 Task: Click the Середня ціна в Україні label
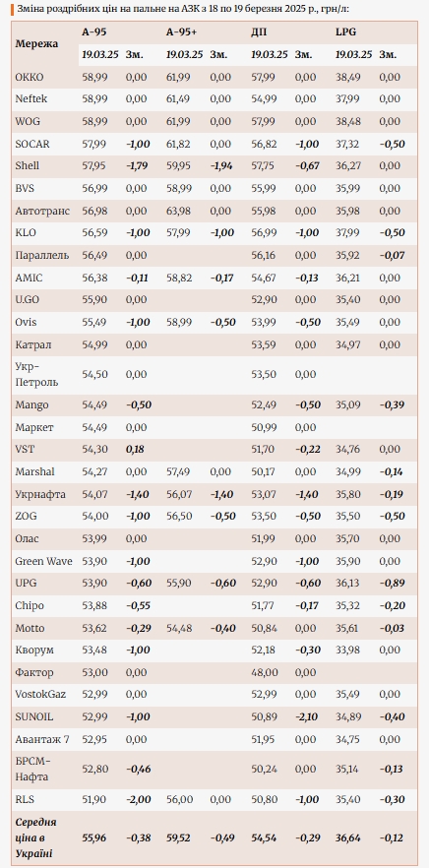37,837
